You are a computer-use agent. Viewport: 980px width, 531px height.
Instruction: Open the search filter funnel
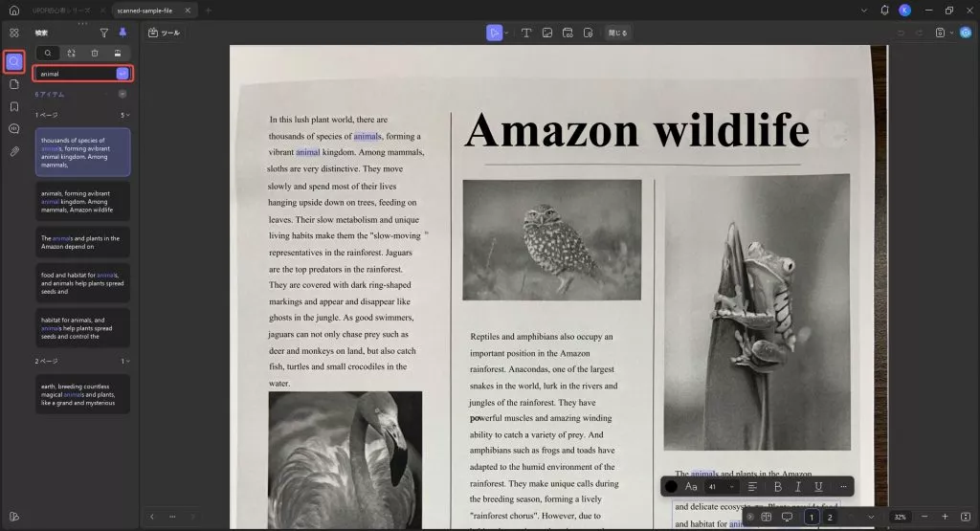[103, 33]
